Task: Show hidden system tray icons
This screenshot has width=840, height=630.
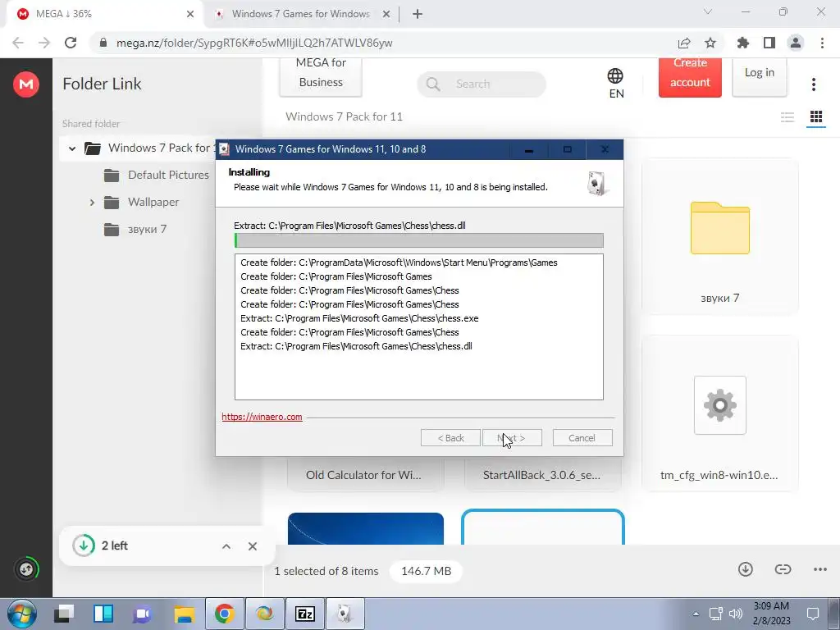Action: [x=696, y=614]
